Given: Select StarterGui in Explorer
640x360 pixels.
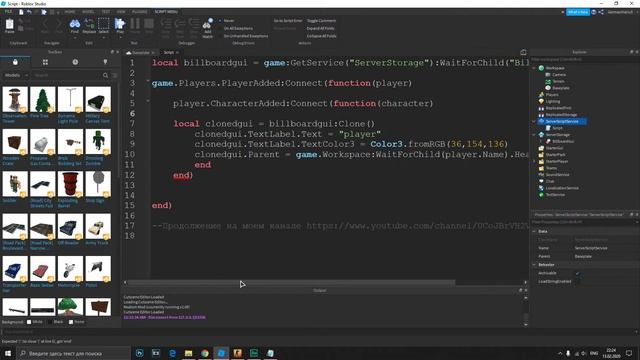Looking at the screenshot, I should 554,148.
